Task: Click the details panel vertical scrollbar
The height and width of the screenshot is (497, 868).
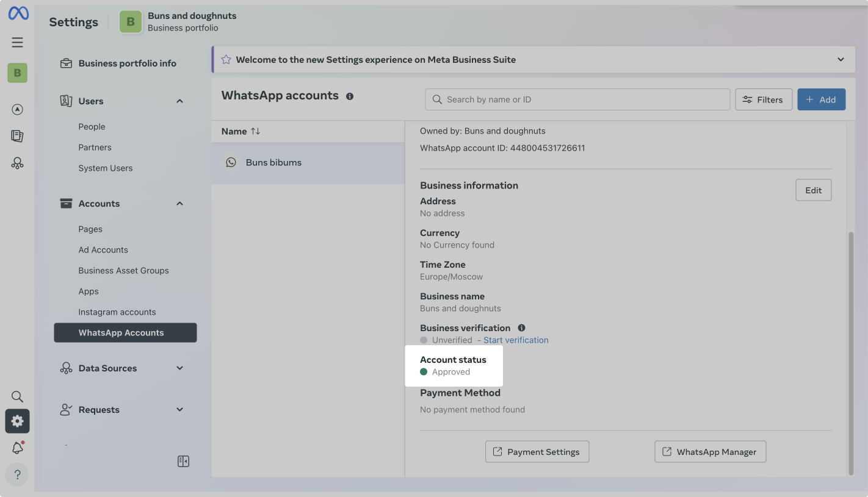Action: 851,353
